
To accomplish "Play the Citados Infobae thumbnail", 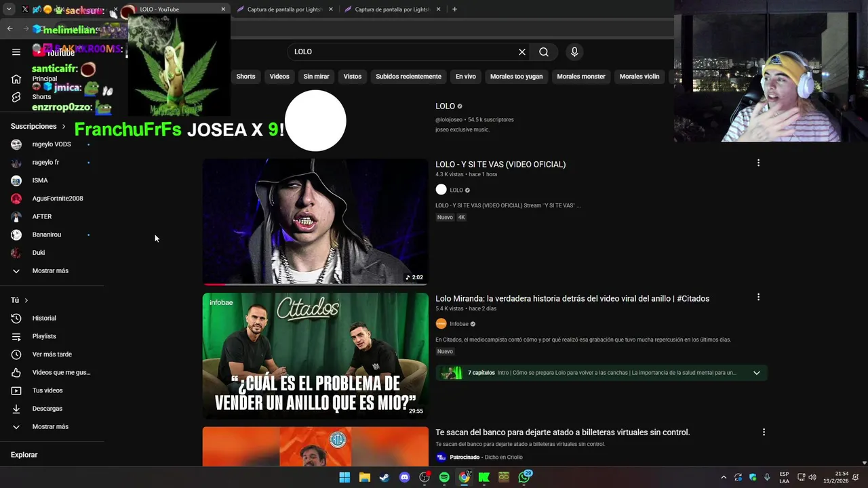I will (315, 356).
